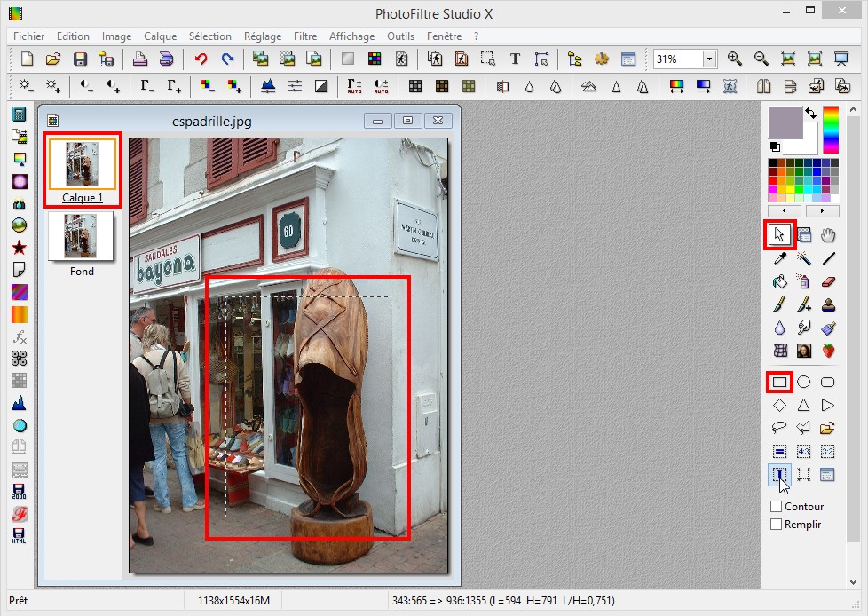This screenshot has width=868, height=616.
Task: Click the tool palette scrollbar down arrow
Action: (x=853, y=581)
